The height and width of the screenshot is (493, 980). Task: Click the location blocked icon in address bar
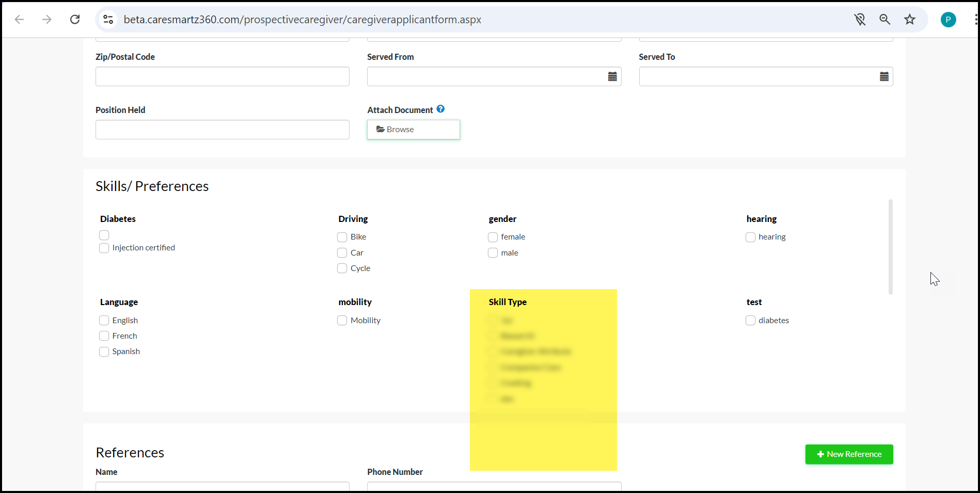click(x=860, y=20)
